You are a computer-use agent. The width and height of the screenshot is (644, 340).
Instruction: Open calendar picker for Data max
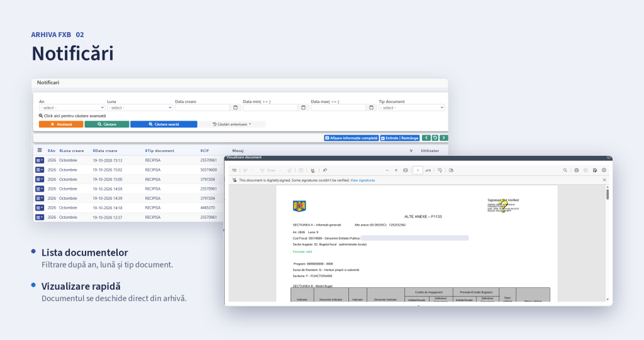point(371,107)
